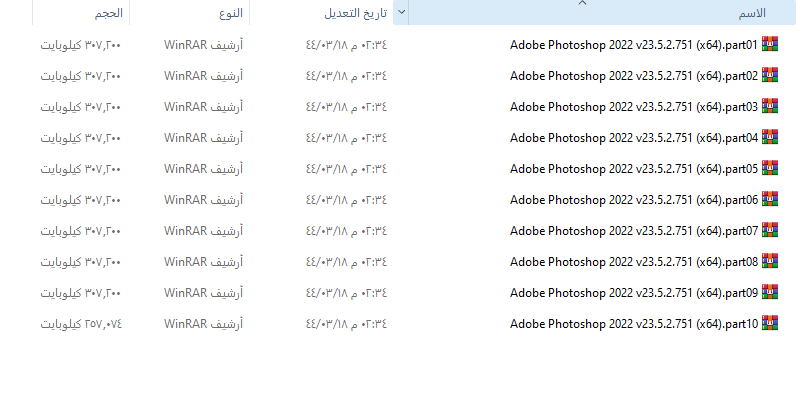
Task: Click the ٢٥٧,٠٧٤ kilobyte size of part10
Action: [81, 324]
